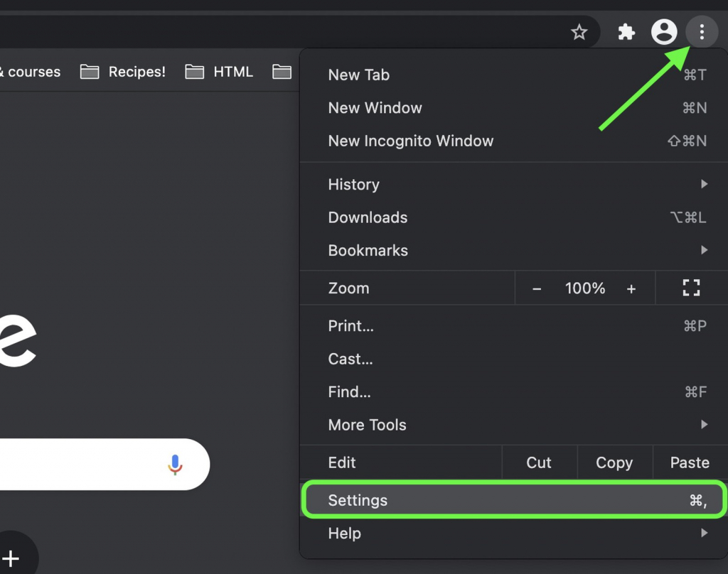
Task: Expand the Help submenu
Action: pos(513,534)
